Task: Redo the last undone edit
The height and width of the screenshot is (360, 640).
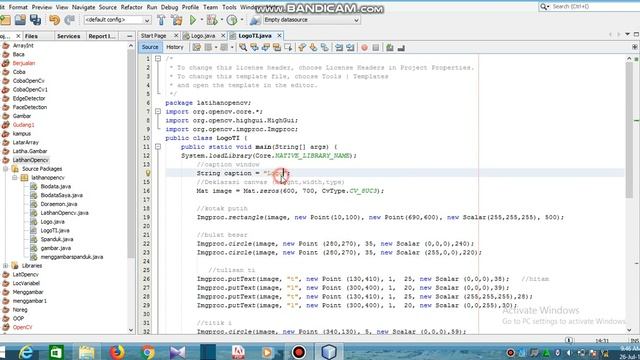Action: point(69,20)
